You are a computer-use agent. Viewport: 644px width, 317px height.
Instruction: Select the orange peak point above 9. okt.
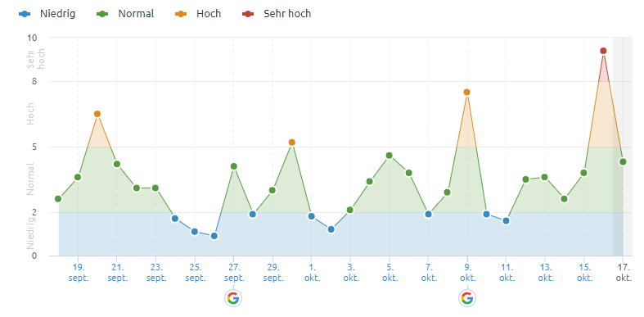point(466,92)
